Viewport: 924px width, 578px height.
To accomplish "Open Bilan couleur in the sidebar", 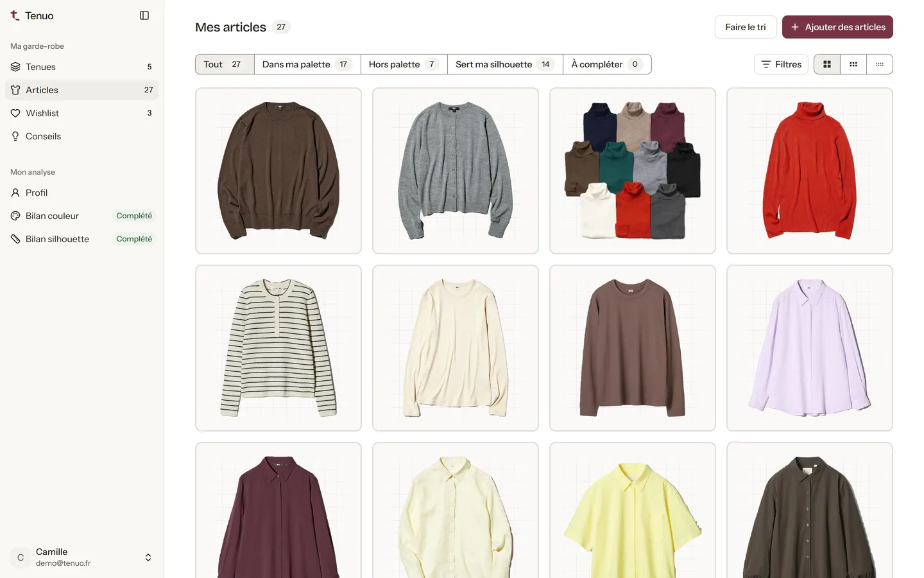I will 81,216.
